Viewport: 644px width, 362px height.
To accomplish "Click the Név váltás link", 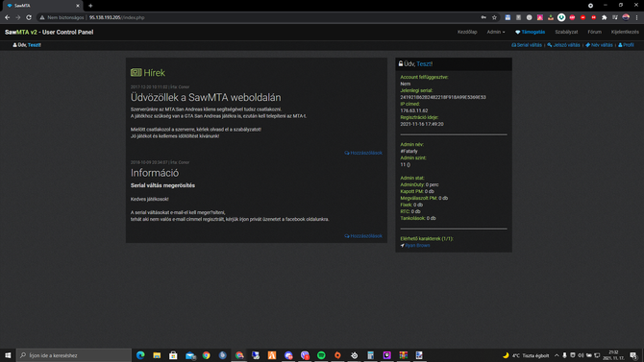I will pyautogui.click(x=599, y=45).
